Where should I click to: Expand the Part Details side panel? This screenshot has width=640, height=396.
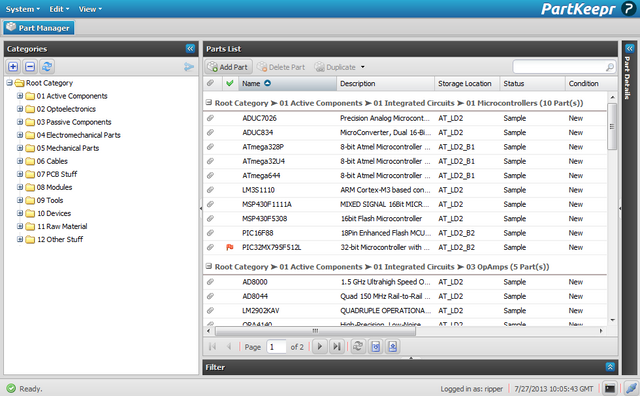click(629, 49)
